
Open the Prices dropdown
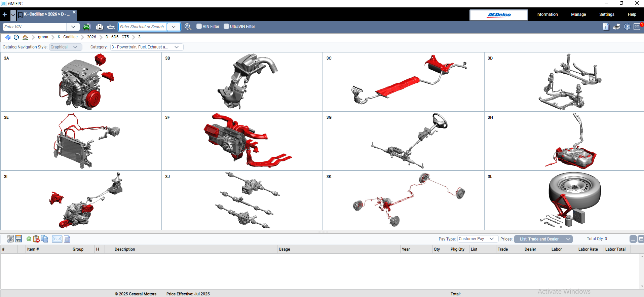pos(543,239)
